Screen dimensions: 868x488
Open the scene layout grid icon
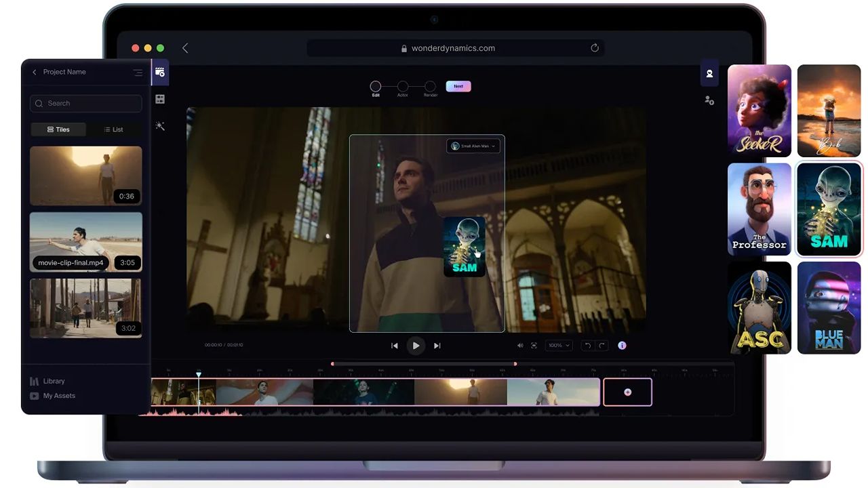coord(160,99)
